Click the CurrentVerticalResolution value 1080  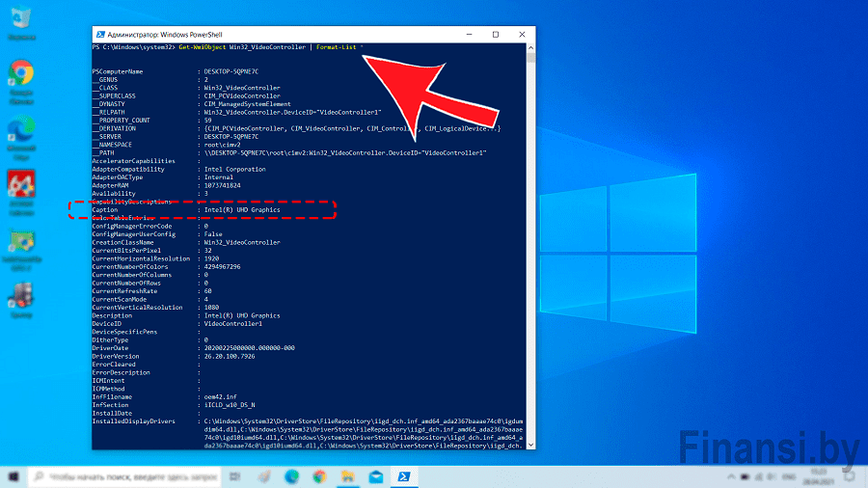tap(211, 307)
